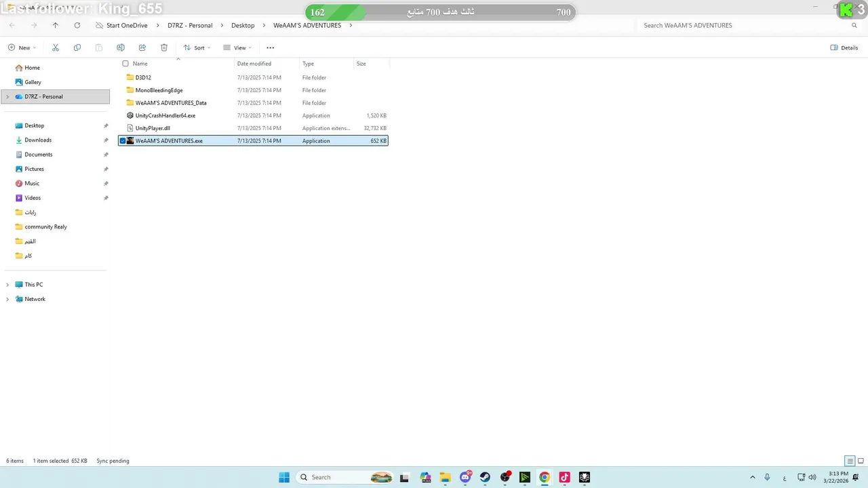The width and height of the screenshot is (868, 488).
Task: Open Steam from the taskbar
Action: 486,477
